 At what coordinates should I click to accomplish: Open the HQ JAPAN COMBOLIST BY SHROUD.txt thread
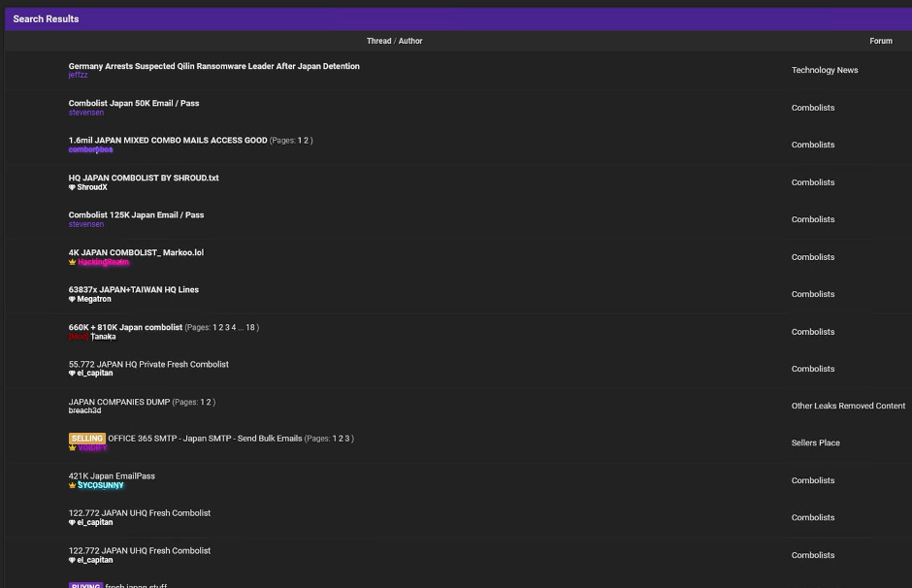[x=144, y=178]
